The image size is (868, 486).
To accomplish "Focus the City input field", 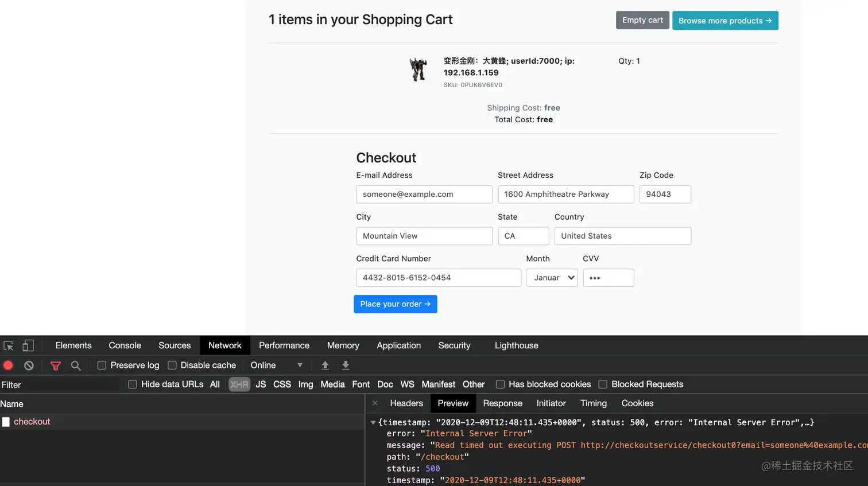I will [x=424, y=236].
